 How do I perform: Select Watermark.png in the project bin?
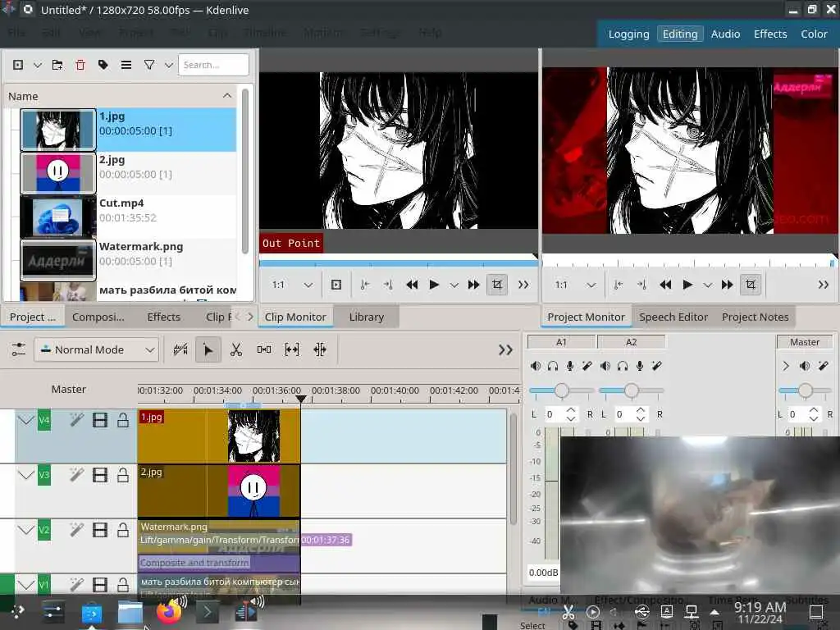coord(129,260)
